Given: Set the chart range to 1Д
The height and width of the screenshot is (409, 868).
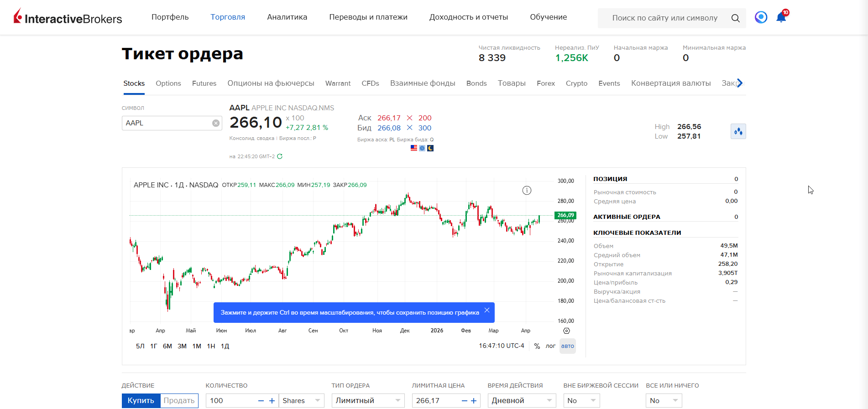Looking at the screenshot, I should 225,346.
